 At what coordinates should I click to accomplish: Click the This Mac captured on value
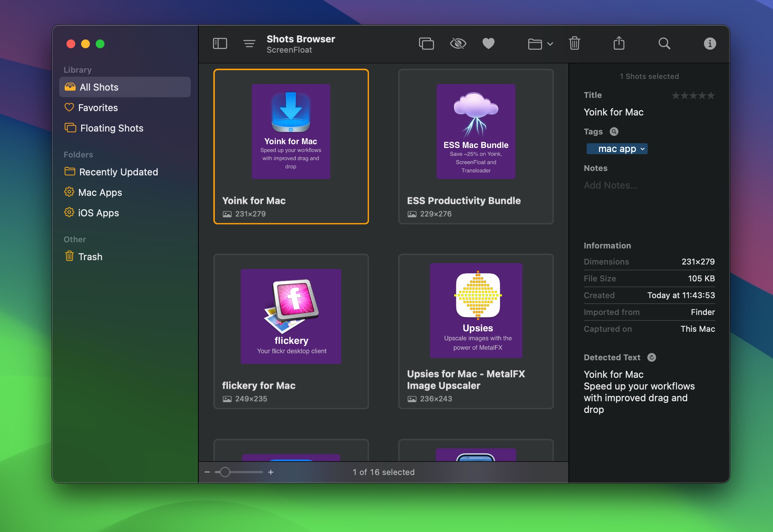coord(698,329)
